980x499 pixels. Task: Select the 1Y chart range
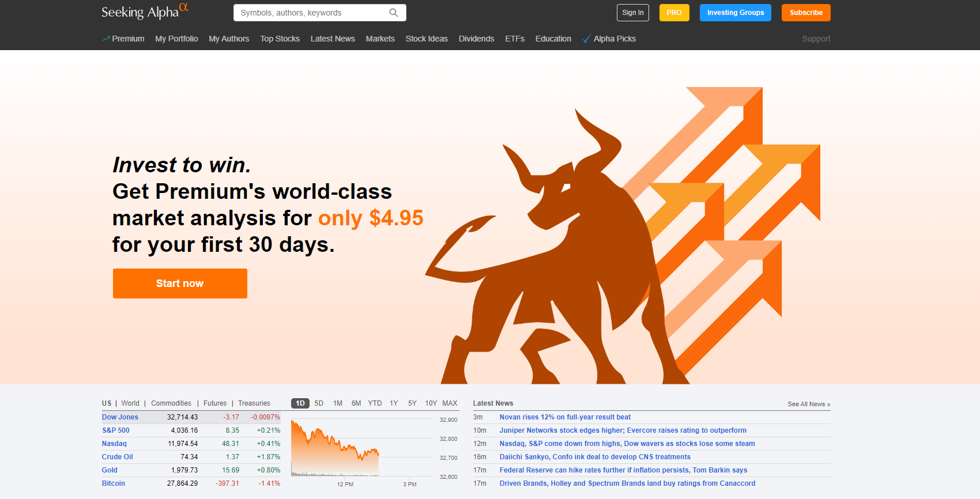pos(394,403)
